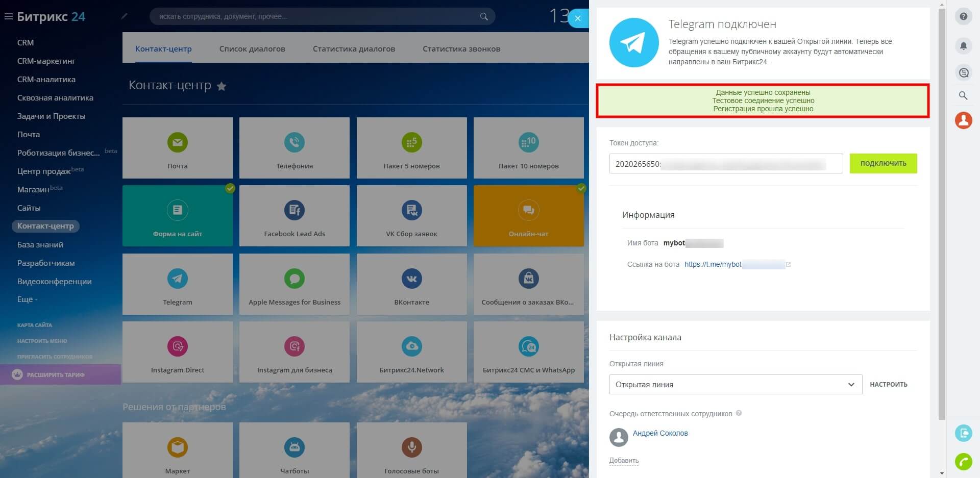Click the green phone call button
This screenshot has height=478, width=980.
[963, 462]
